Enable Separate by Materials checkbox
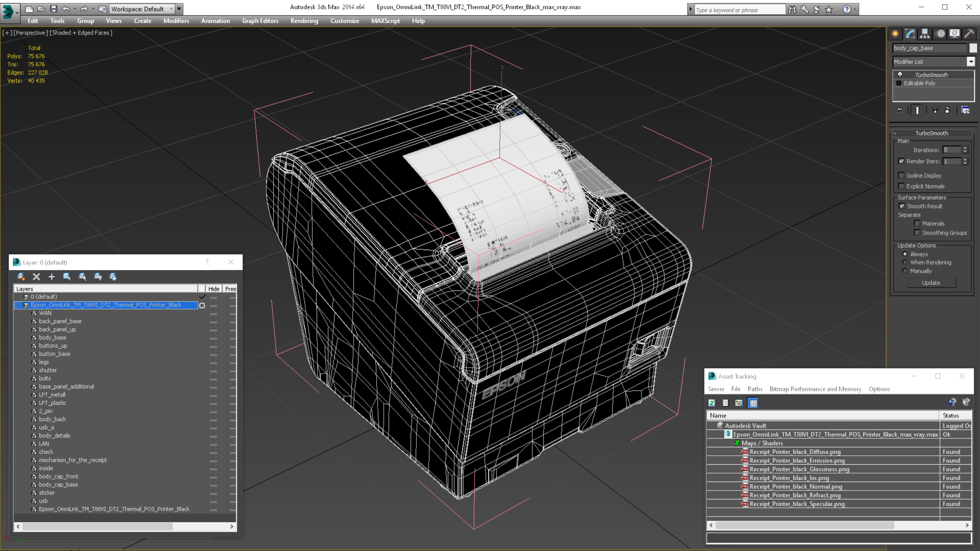980x551 pixels. coord(917,223)
